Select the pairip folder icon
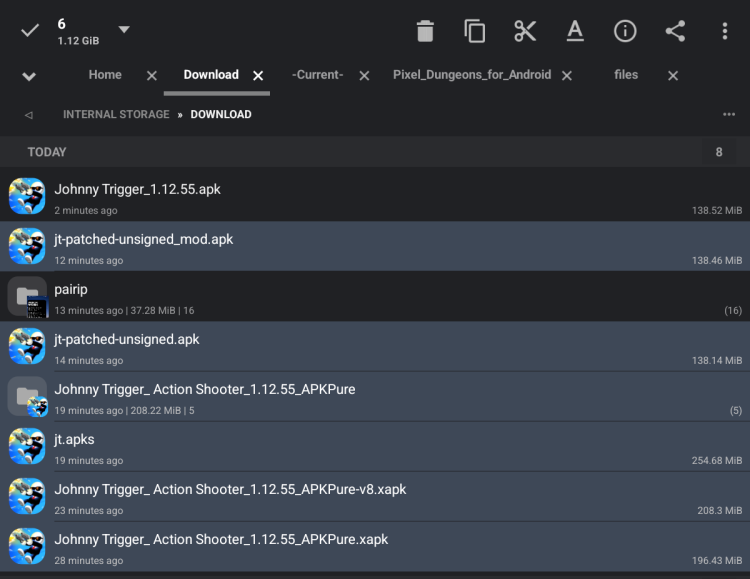750x579 pixels. 27,296
